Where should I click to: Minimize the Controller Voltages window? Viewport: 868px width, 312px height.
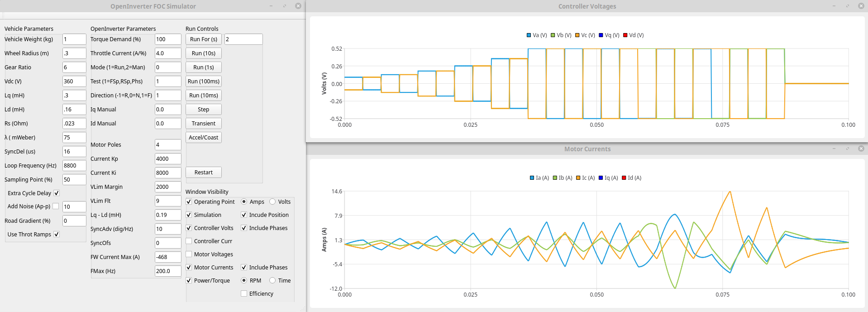coord(834,6)
